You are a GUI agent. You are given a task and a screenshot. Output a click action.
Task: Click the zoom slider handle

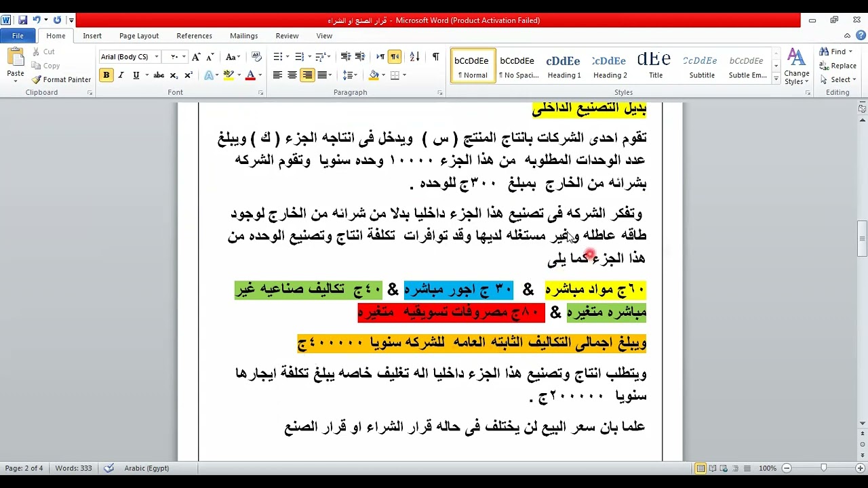[823, 468]
